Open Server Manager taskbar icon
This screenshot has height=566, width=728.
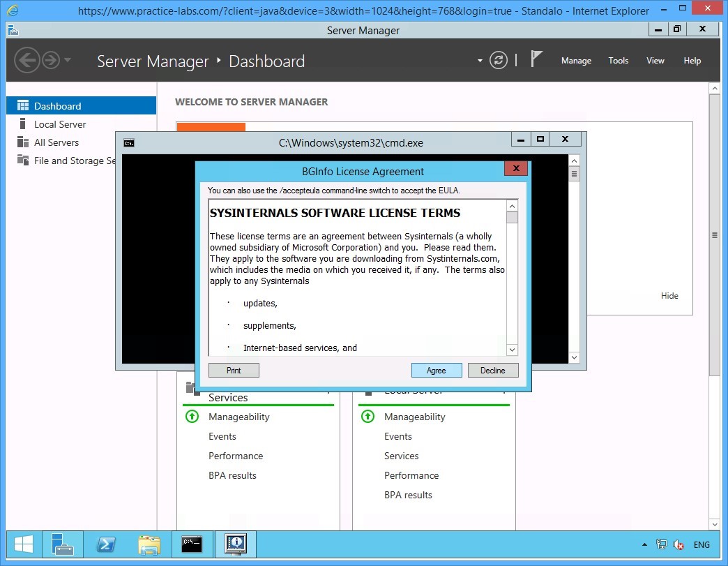62,544
